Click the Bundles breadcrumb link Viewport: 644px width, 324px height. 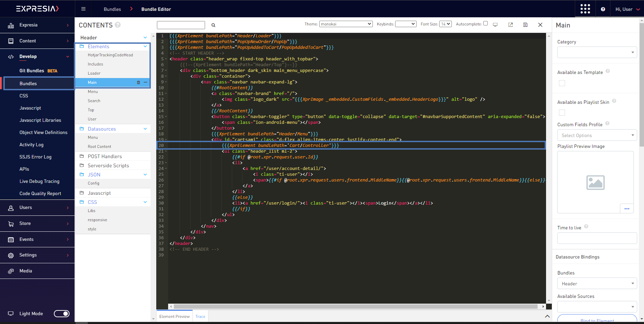[112, 9]
